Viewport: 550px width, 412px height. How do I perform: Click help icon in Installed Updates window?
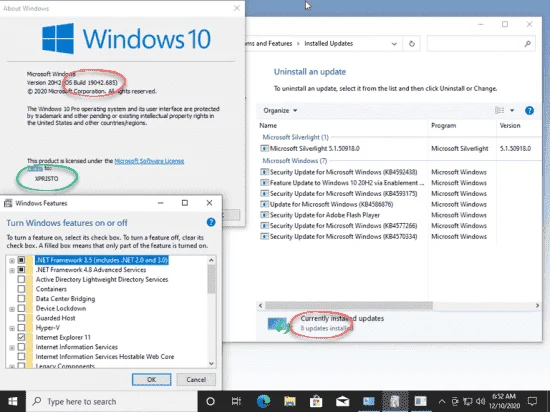(529, 111)
